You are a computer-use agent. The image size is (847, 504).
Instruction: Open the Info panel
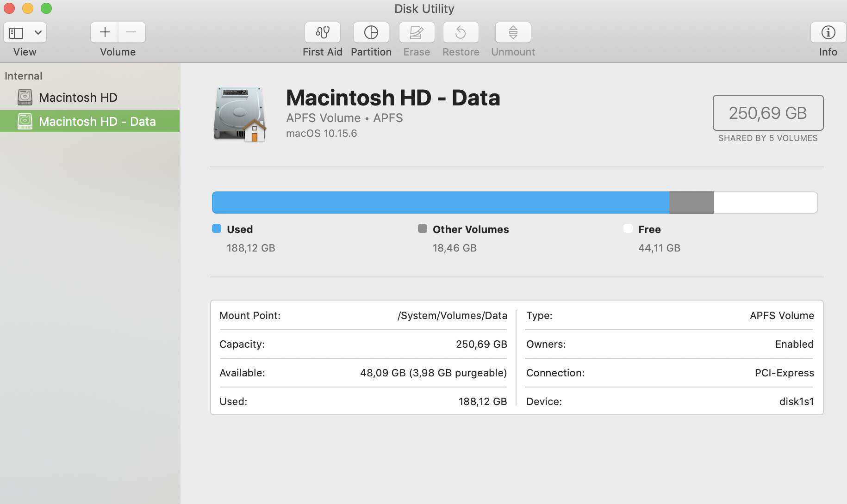[828, 32]
